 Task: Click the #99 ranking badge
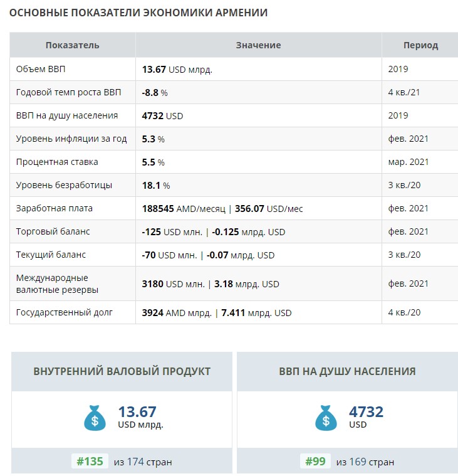tap(315, 462)
